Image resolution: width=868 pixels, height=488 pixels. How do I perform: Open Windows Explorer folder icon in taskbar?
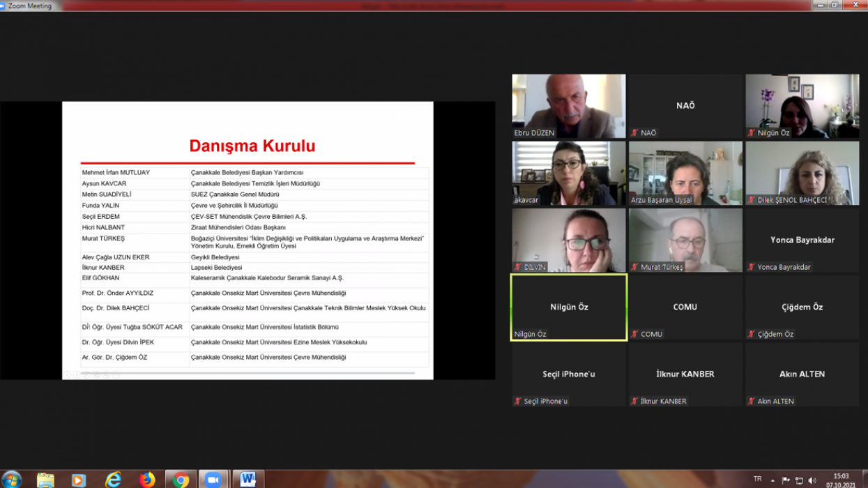click(45, 480)
